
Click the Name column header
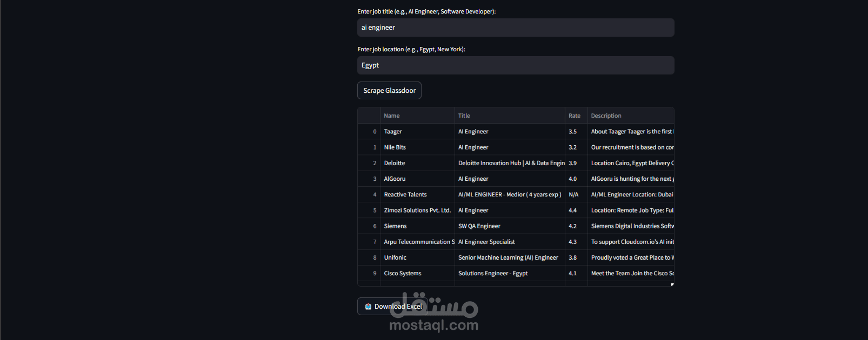(417, 115)
